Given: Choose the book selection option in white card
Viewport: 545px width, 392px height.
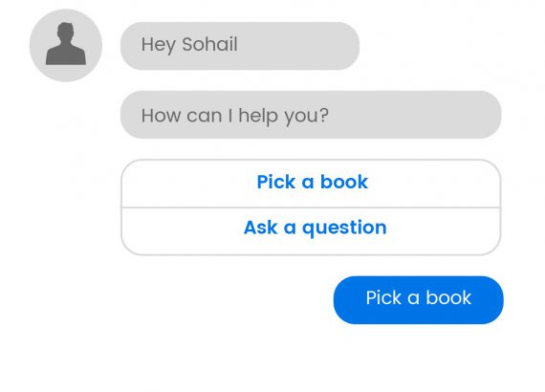Looking at the screenshot, I should pyautogui.click(x=311, y=184).
